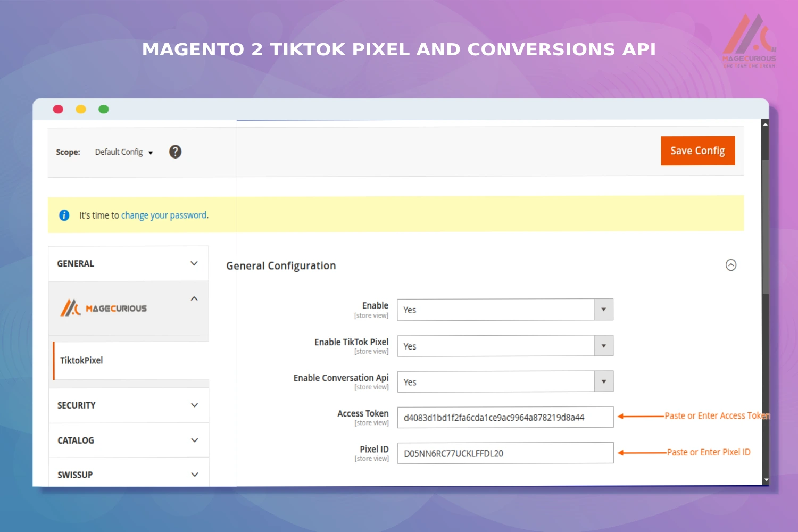Click the info icon in the password notice
The image size is (798, 532).
click(x=64, y=215)
